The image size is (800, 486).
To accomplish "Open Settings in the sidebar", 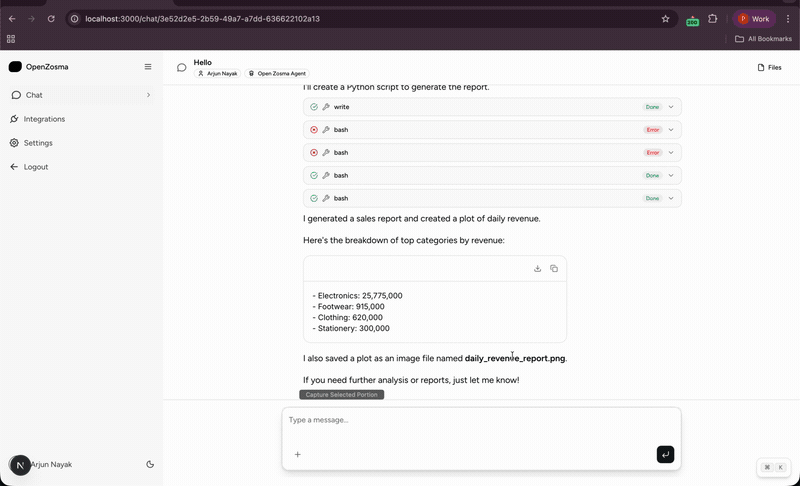I will [38, 143].
